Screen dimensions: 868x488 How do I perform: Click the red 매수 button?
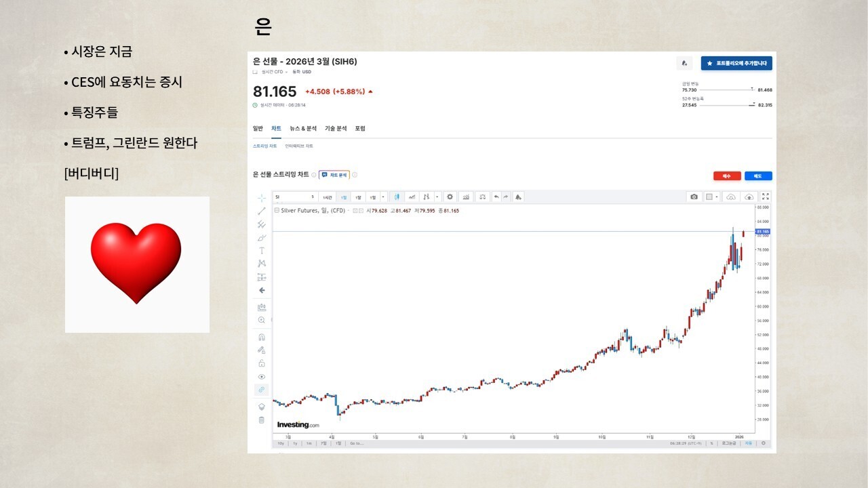point(727,176)
